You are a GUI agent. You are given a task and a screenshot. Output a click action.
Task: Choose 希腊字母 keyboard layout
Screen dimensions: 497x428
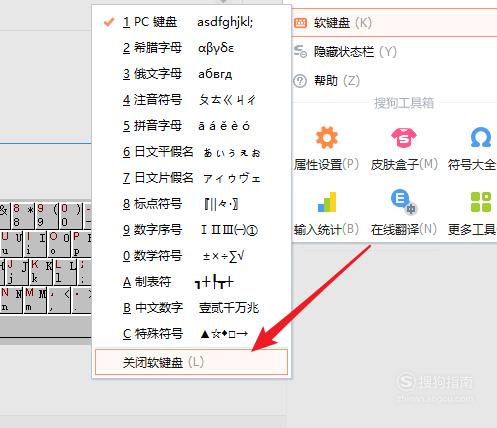[191, 48]
